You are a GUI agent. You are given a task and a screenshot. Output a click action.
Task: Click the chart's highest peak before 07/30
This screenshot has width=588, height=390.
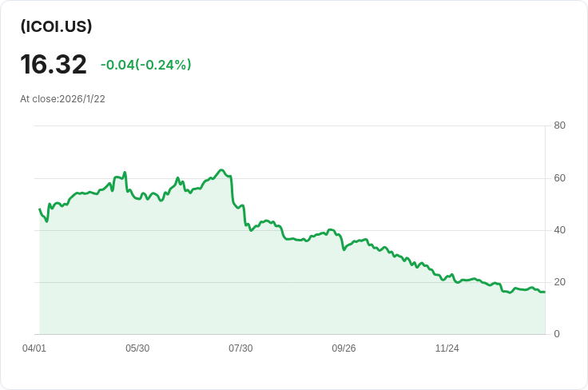point(221,170)
